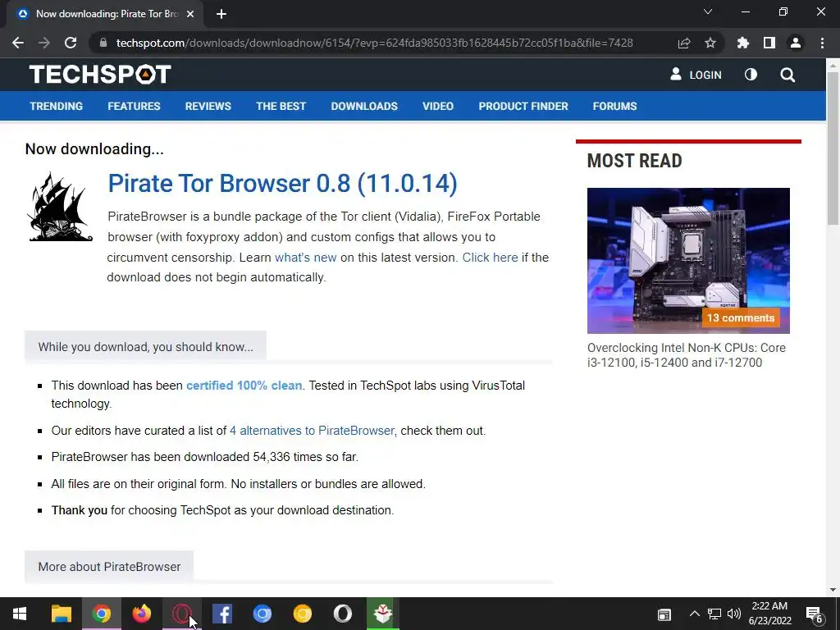The width and height of the screenshot is (840, 630).
Task: Open the red box app on taskbar
Action: [x=382, y=614]
